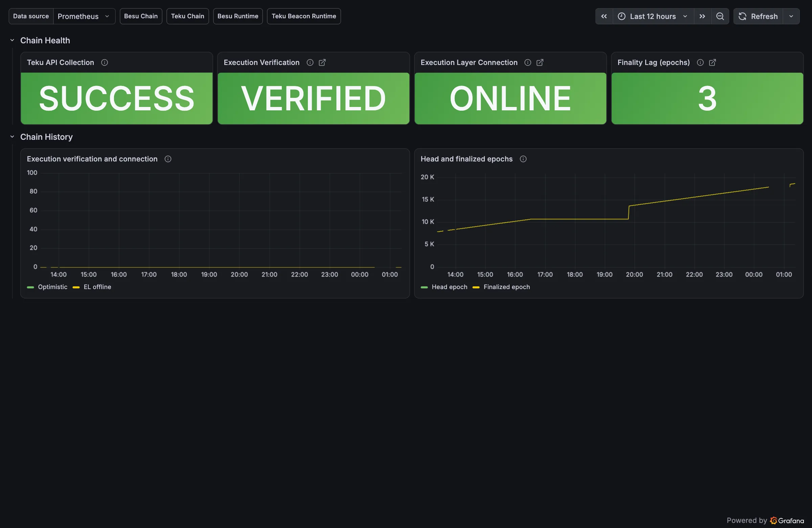Open Finality Lag external link icon
The width and height of the screenshot is (812, 528).
tap(713, 63)
